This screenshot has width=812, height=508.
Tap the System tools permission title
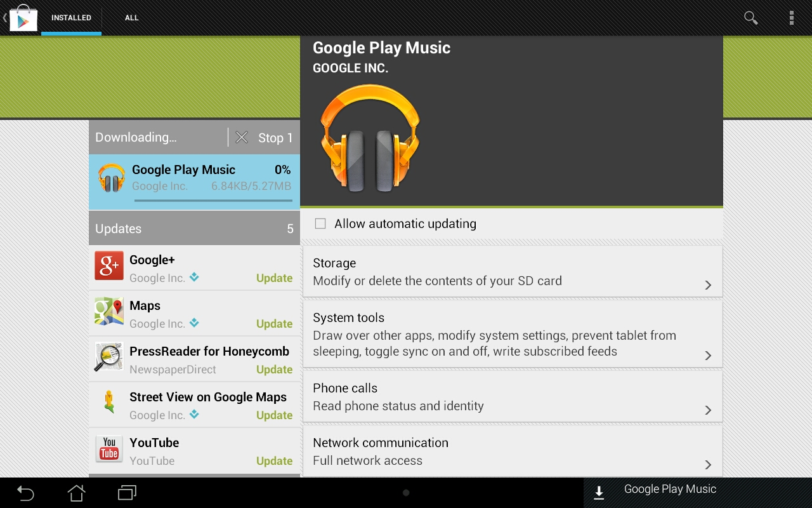[x=348, y=317]
